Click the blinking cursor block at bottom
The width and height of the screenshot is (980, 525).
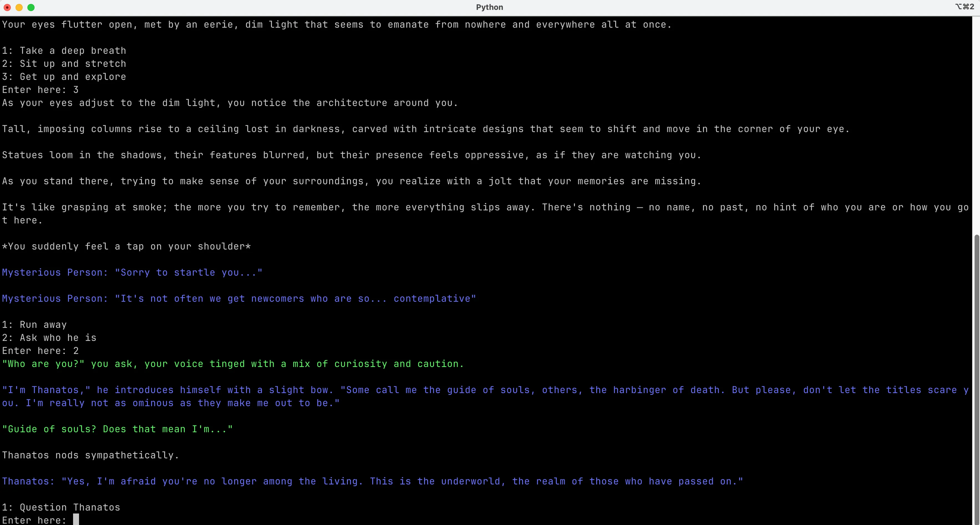76,519
